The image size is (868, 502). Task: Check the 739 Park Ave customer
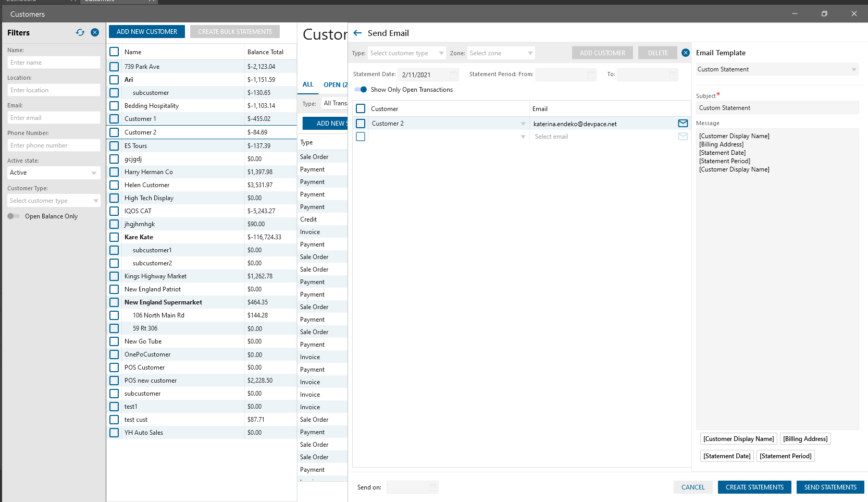pyautogui.click(x=114, y=67)
